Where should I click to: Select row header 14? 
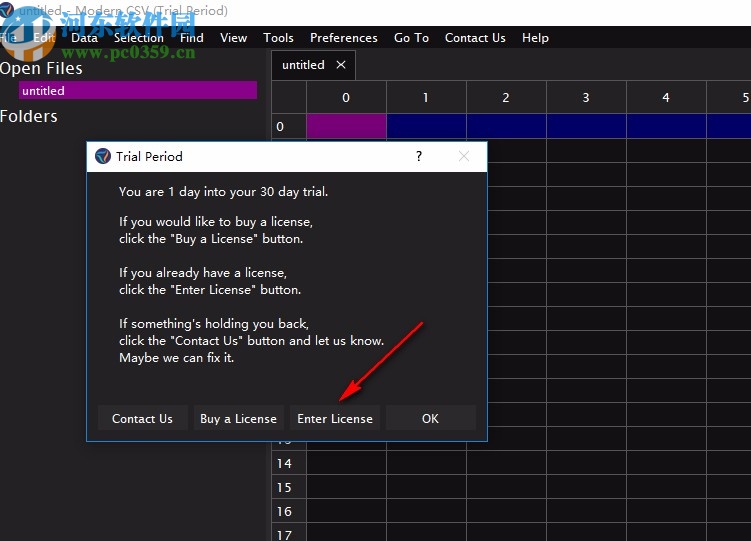point(289,463)
